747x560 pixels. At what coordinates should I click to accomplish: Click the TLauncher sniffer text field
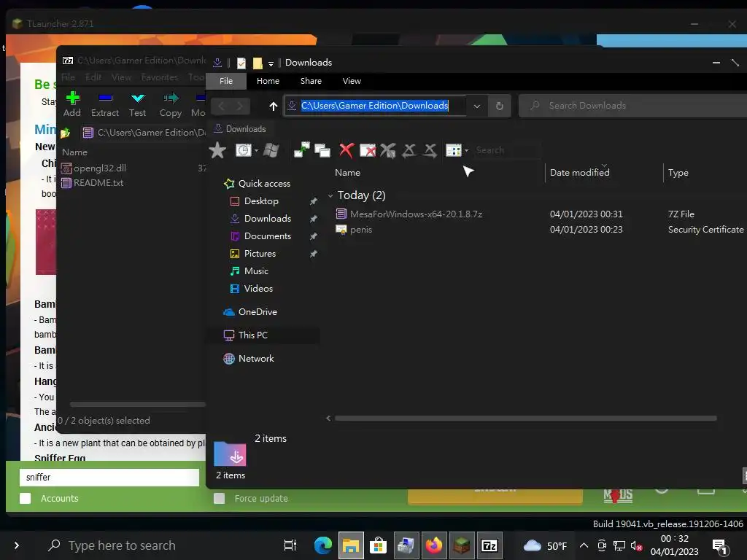click(109, 477)
